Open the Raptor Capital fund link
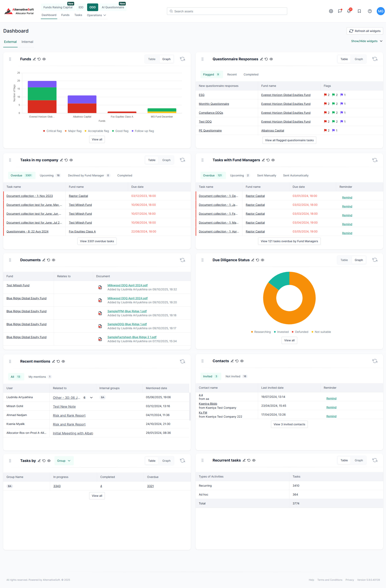Image resolution: width=386 pixels, height=588 pixels. click(78, 196)
